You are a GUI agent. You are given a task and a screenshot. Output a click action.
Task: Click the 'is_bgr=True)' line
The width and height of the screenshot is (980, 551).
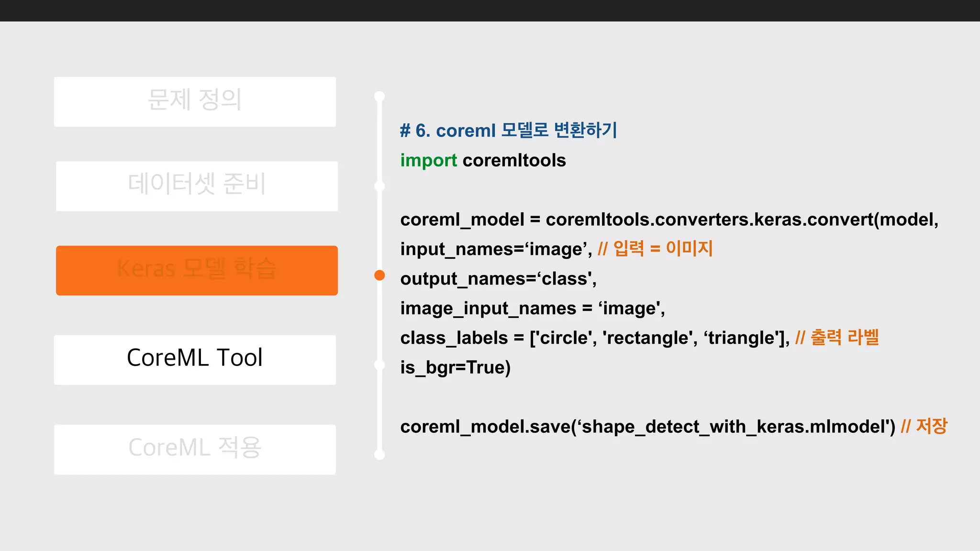(456, 367)
